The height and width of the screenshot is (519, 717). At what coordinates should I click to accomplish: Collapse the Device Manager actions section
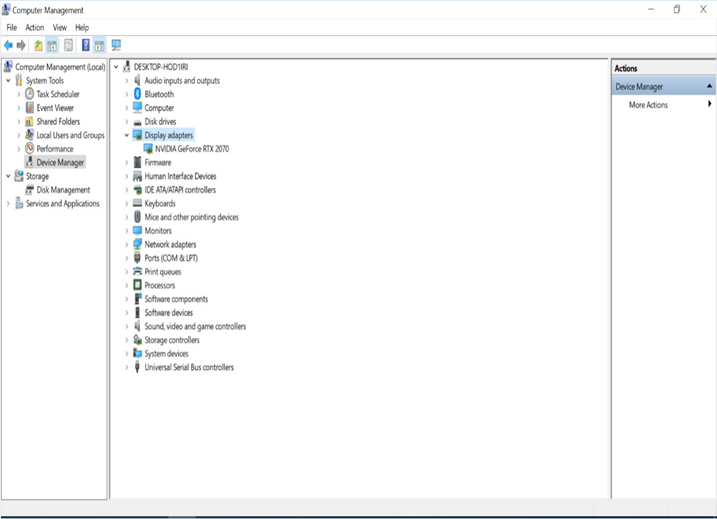click(x=709, y=87)
